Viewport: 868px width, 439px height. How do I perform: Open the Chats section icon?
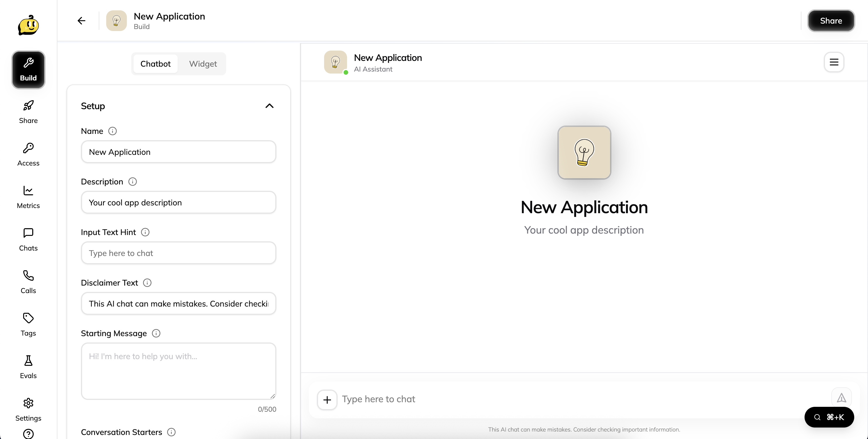pyautogui.click(x=28, y=233)
